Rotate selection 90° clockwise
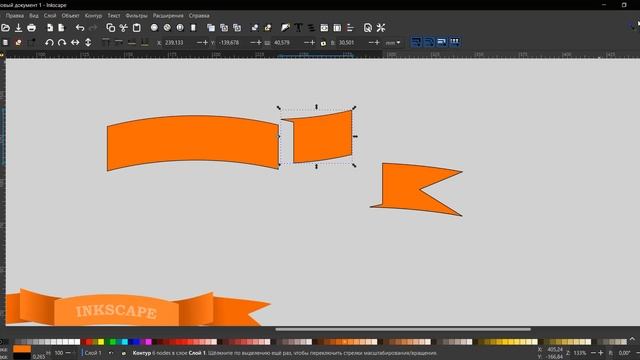Screen dimensions: 640x360 (x=62, y=42)
